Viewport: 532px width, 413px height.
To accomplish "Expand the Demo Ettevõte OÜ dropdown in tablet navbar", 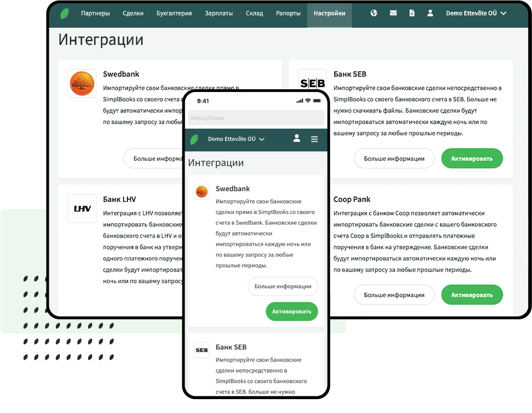I will pyautogui.click(x=476, y=13).
